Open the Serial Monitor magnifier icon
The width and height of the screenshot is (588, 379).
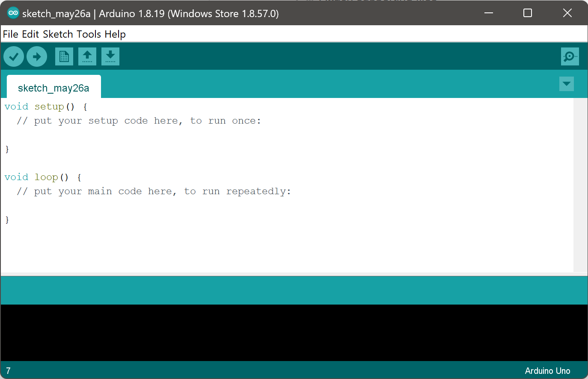(x=570, y=56)
